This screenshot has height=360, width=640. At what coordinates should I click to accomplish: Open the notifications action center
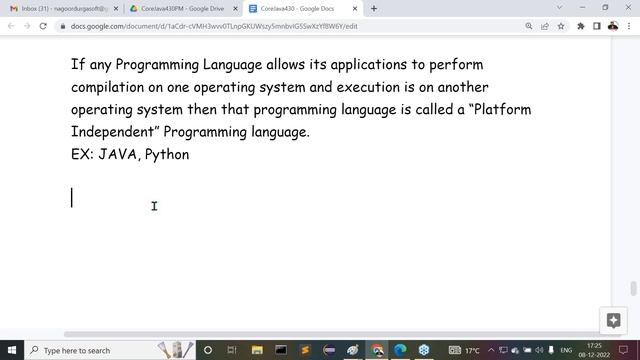pos(623,350)
